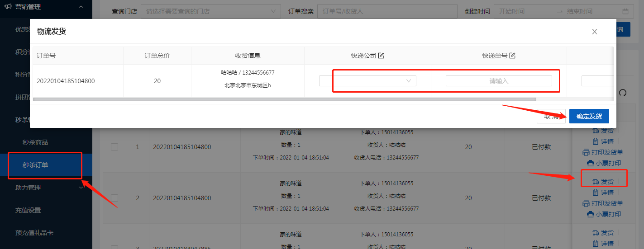Select 秒杀订单 in the sidebar
Viewport: 644px width, 249px height.
pyautogui.click(x=35, y=165)
